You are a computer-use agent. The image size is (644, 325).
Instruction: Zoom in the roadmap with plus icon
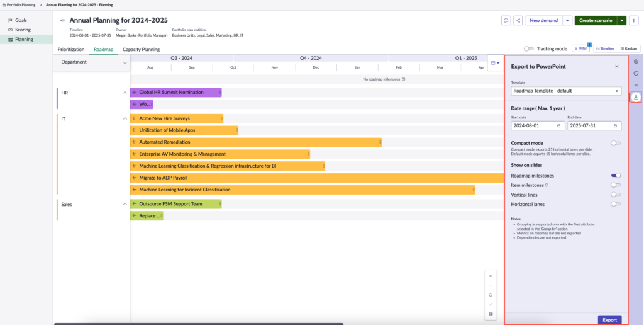click(x=491, y=276)
